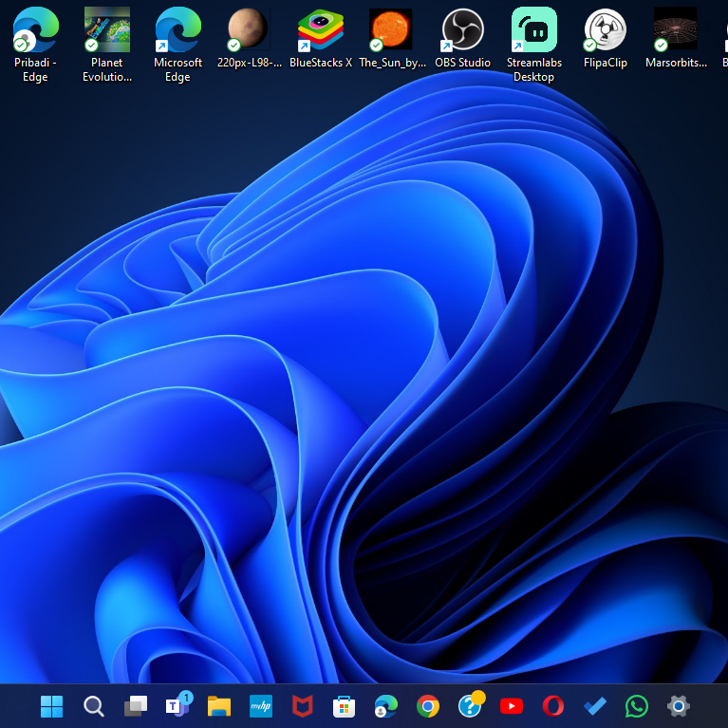Select the Planet Evolution image file
728x728 pixels.
tap(106, 30)
